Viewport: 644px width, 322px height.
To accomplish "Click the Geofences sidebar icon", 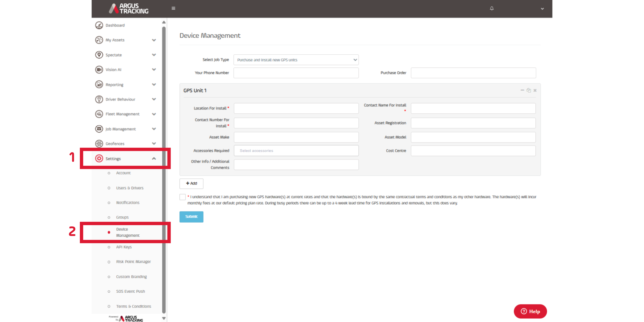I will (x=99, y=143).
